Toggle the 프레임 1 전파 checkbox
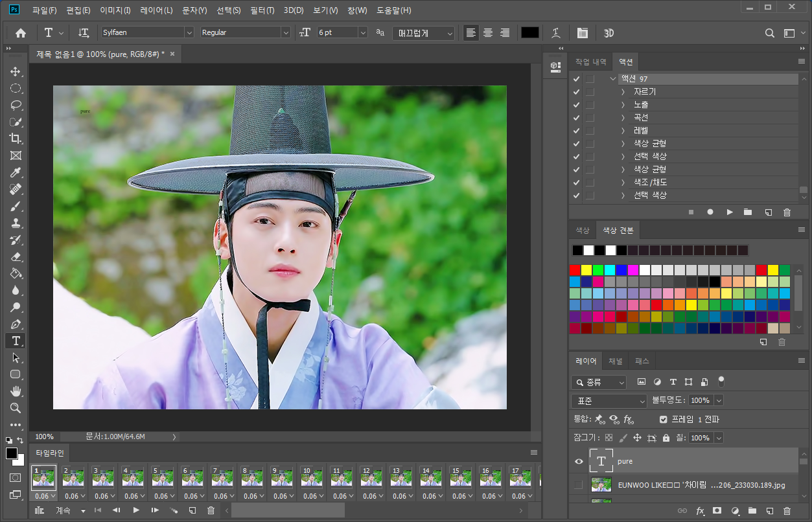The width and height of the screenshot is (812, 522). pyautogui.click(x=663, y=419)
